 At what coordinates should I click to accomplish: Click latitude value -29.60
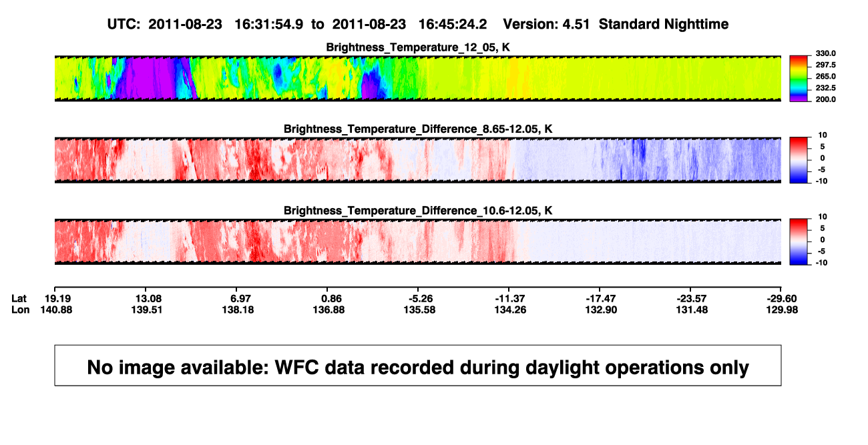click(x=782, y=298)
